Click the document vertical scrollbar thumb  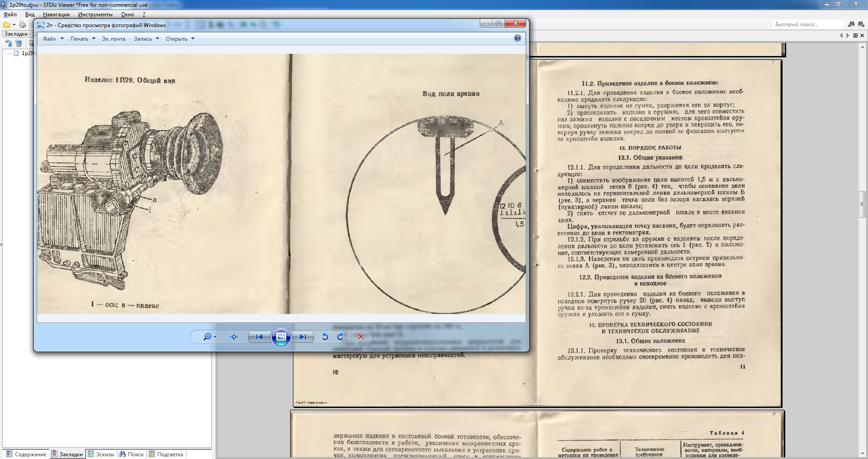(x=863, y=205)
